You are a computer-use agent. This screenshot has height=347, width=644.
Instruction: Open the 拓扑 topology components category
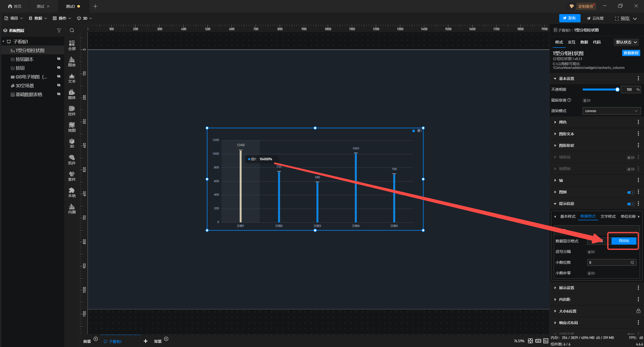[x=72, y=159]
